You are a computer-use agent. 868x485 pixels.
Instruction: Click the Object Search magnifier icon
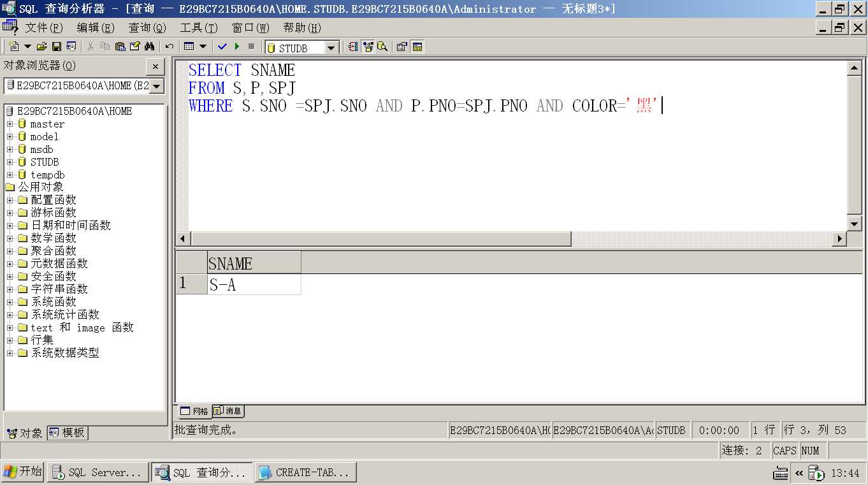coord(382,47)
